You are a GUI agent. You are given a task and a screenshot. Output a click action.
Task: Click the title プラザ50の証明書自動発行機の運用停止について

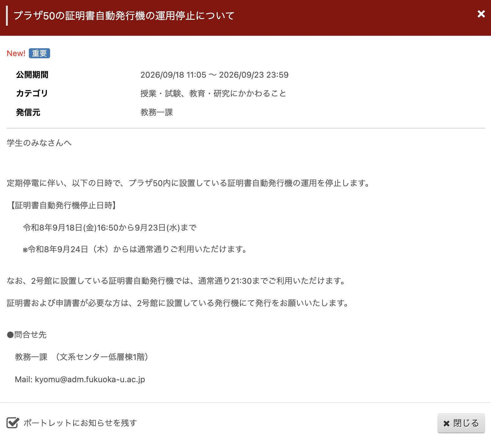[124, 16]
